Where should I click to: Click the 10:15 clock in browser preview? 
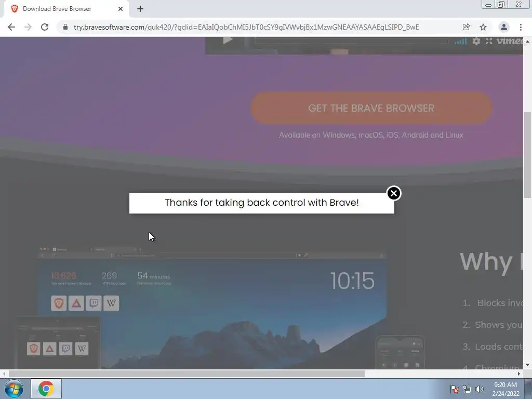[352, 281]
